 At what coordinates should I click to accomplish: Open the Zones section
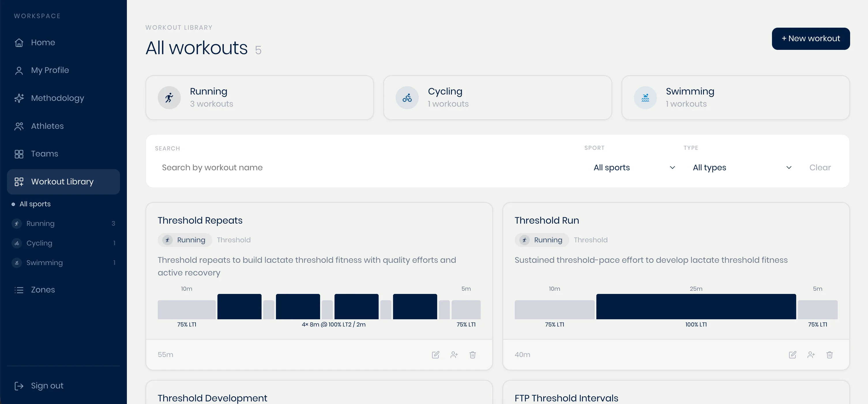63,290
